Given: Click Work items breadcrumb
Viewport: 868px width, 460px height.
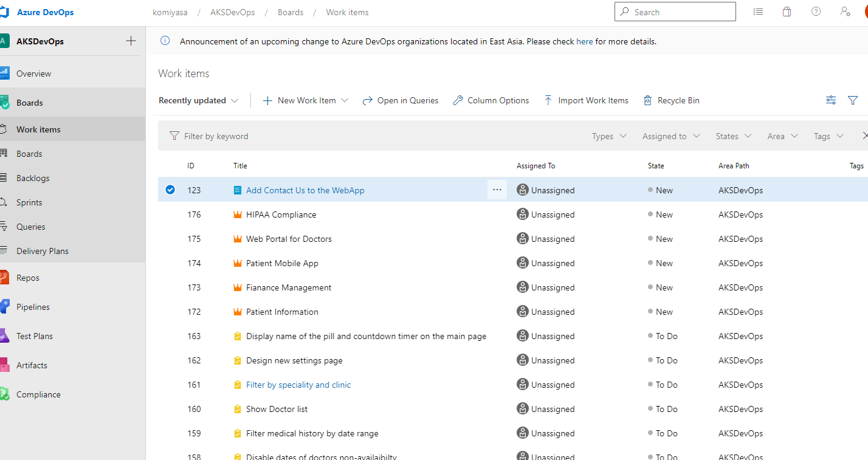Looking at the screenshot, I should click(x=347, y=12).
